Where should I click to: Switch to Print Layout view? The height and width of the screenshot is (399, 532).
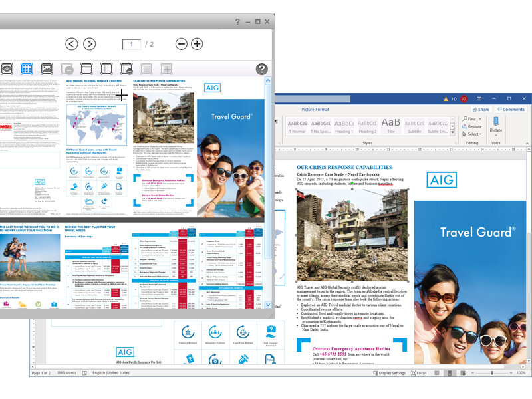[450, 373]
